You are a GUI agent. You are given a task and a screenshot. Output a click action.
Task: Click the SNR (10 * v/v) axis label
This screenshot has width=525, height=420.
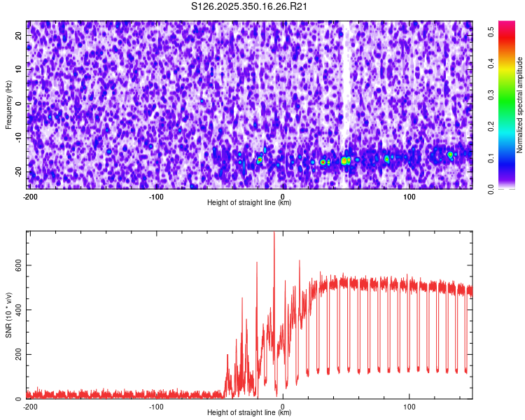8,315
